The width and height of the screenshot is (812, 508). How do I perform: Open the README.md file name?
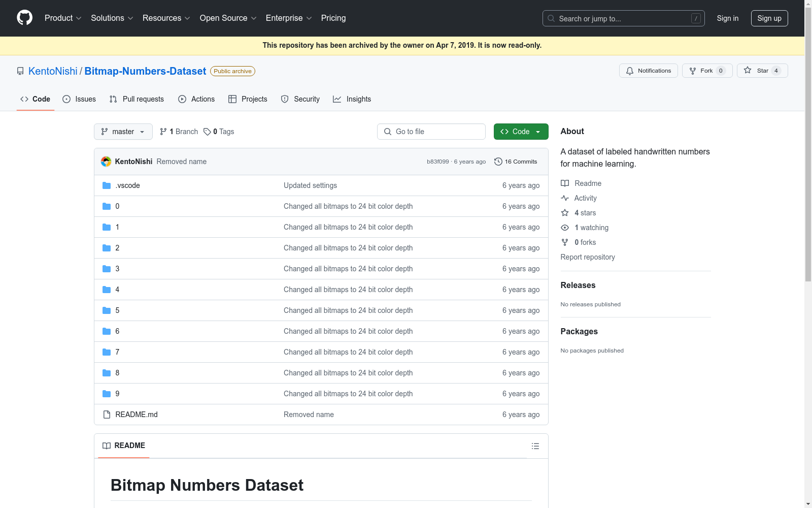click(x=137, y=415)
